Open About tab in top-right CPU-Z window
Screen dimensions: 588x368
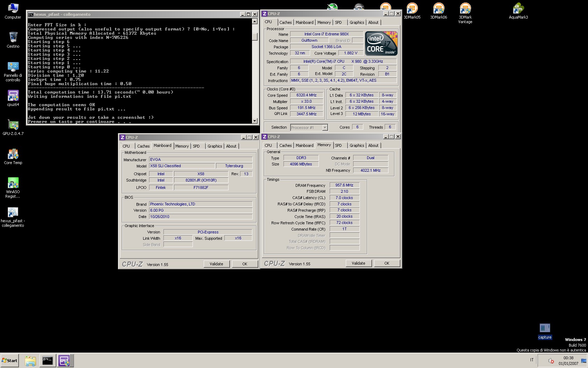(373, 22)
